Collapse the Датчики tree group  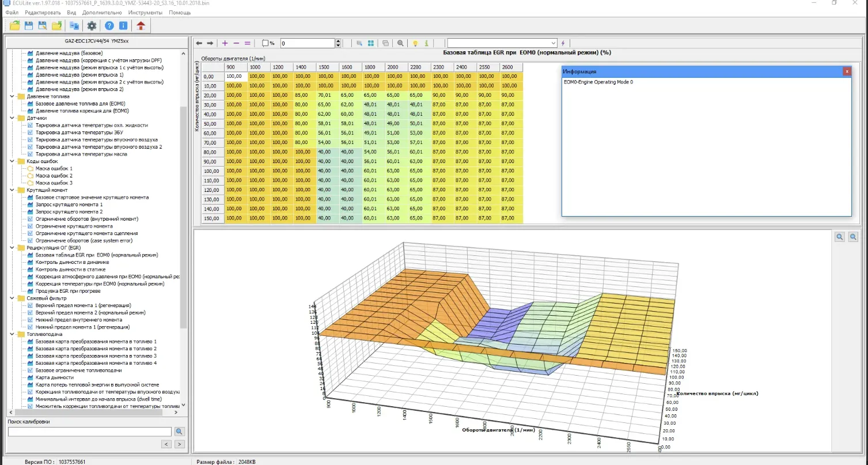13,118
